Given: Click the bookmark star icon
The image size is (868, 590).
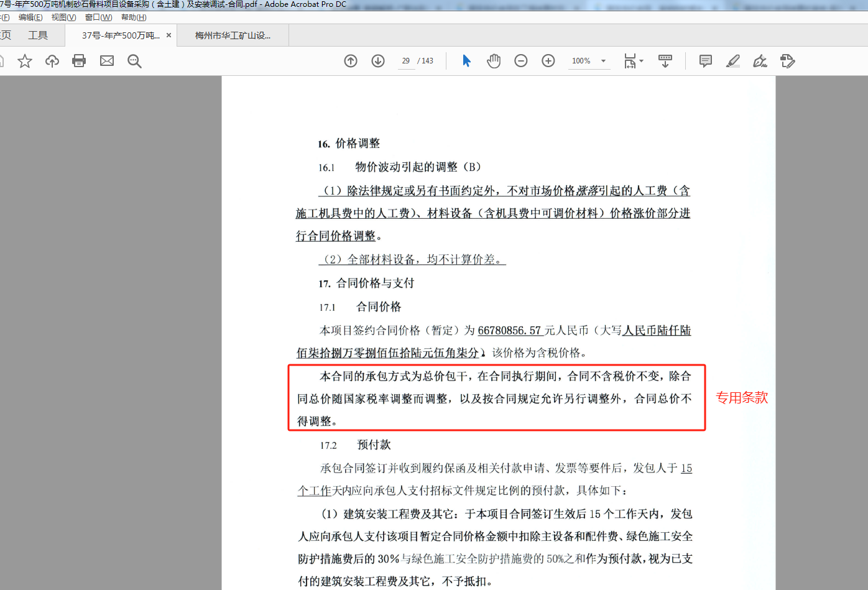Looking at the screenshot, I should [x=25, y=61].
